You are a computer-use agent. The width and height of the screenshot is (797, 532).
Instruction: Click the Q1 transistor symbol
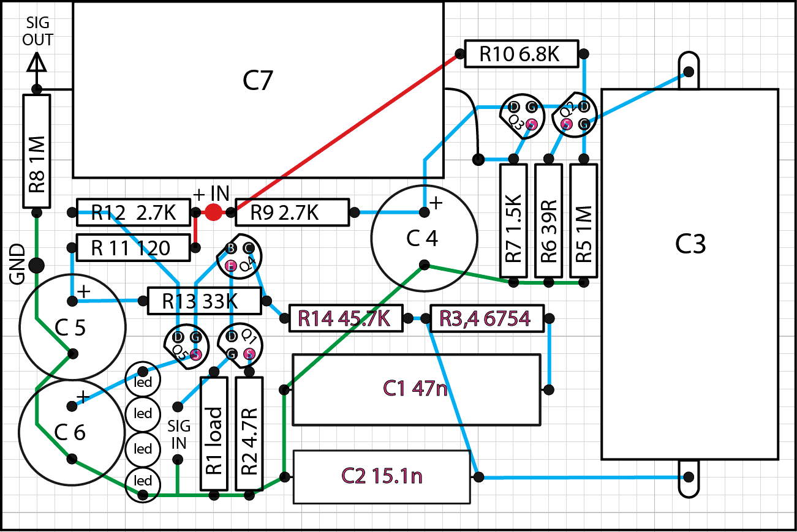coord(240,345)
